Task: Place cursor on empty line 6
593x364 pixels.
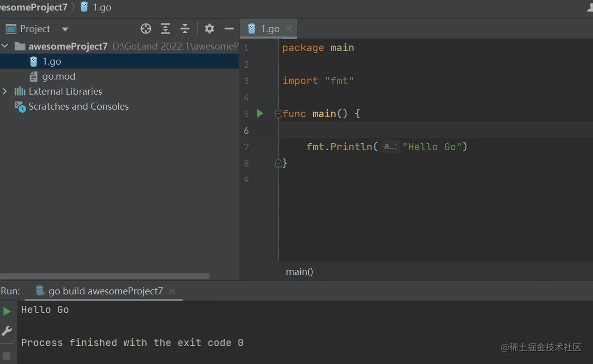Action: (435, 130)
